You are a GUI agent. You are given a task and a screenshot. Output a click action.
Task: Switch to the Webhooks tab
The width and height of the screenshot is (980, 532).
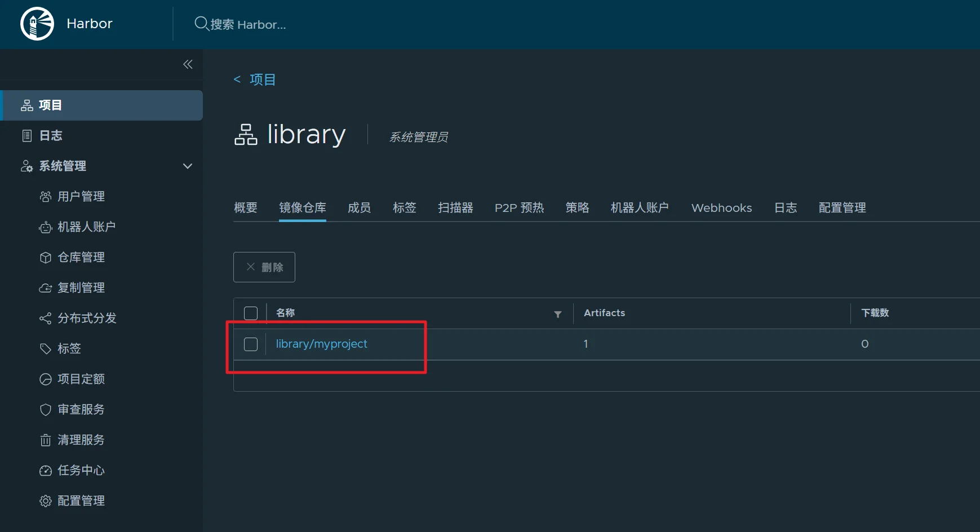point(722,208)
